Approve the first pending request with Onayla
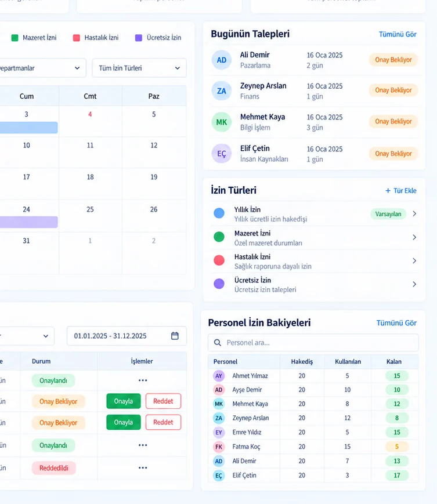Screen dimensions: 437x504 tap(124, 401)
